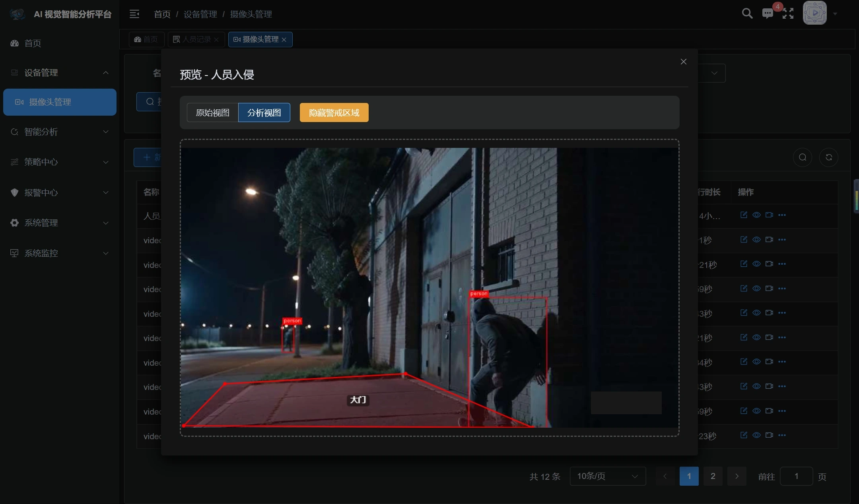
Task: Open the search icon in top header
Action: 747,14
